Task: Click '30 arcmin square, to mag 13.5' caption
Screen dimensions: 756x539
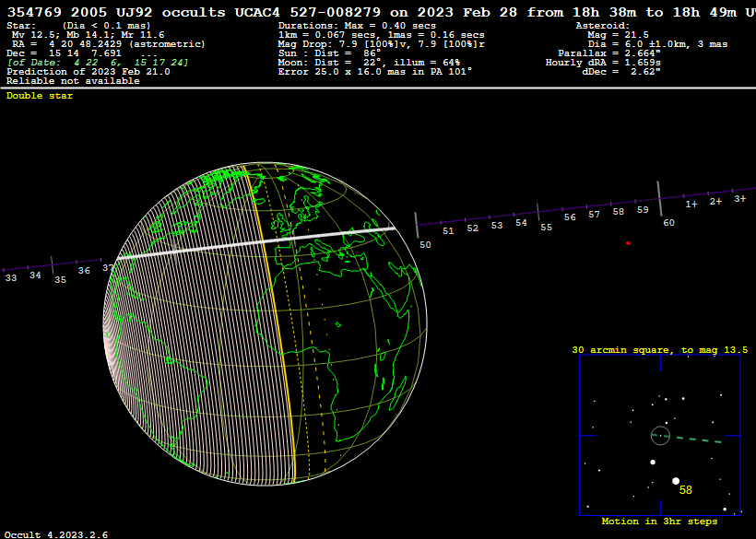Action: [x=659, y=350]
